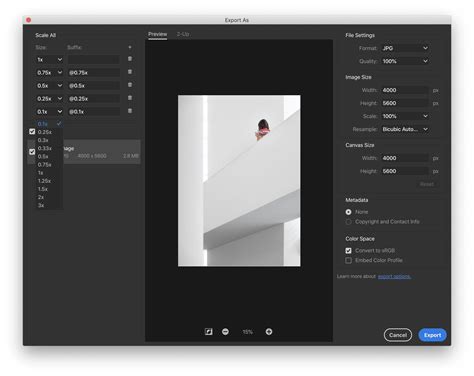Choose 0.33x from the size list
The height and width of the screenshot is (376, 474).
[x=49, y=148]
